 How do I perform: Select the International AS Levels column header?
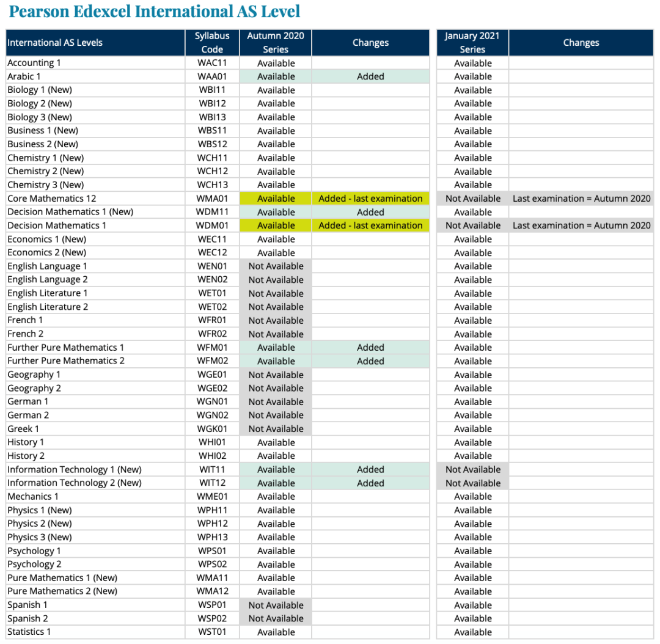tap(55, 43)
